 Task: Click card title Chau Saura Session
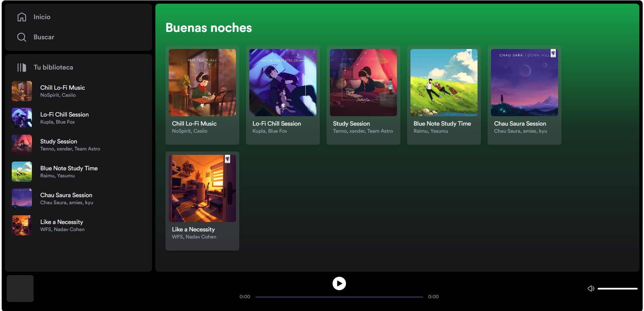point(520,124)
